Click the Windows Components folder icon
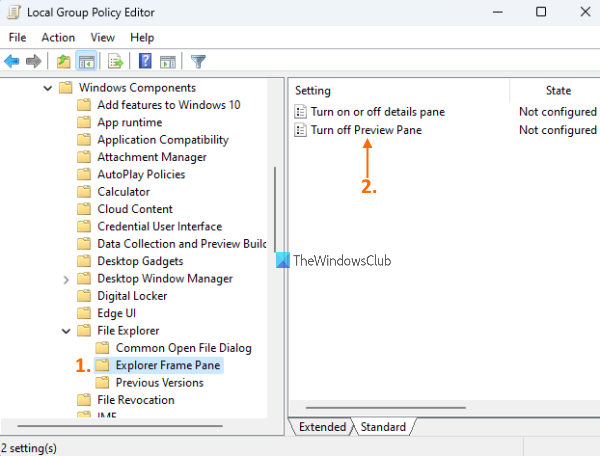 [x=65, y=88]
